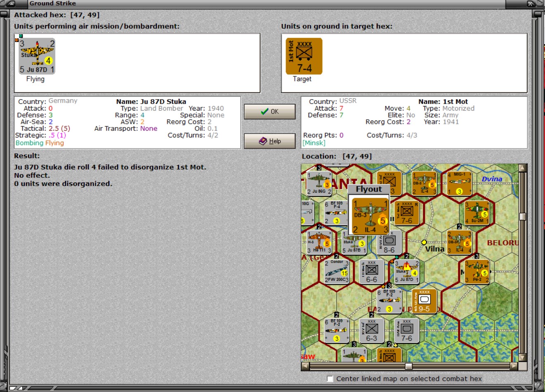Select the MIG-1 fighter counter
The height and width of the screenshot is (392, 545).
pyautogui.click(x=459, y=183)
